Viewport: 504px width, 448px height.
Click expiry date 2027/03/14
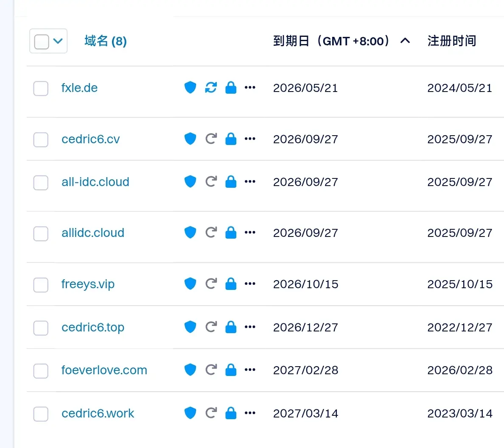click(306, 414)
